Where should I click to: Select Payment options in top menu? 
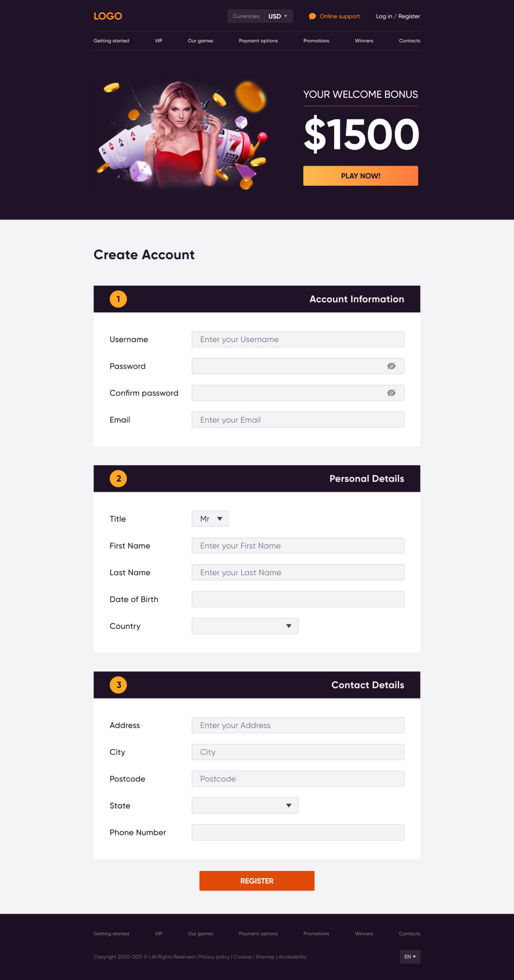(258, 41)
